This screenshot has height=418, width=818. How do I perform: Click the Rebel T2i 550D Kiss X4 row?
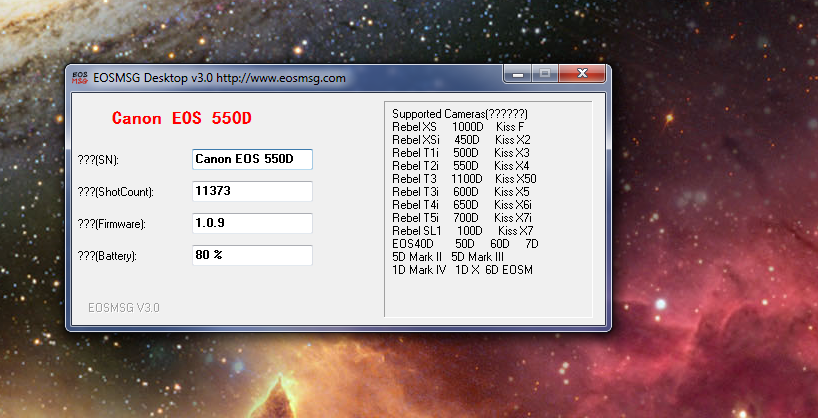(x=461, y=166)
